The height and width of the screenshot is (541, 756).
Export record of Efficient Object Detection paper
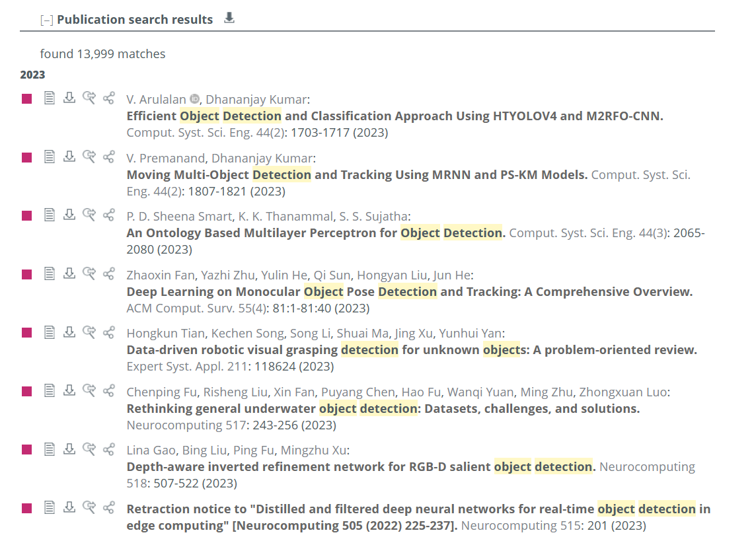pyautogui.click(x=69, y=98)
